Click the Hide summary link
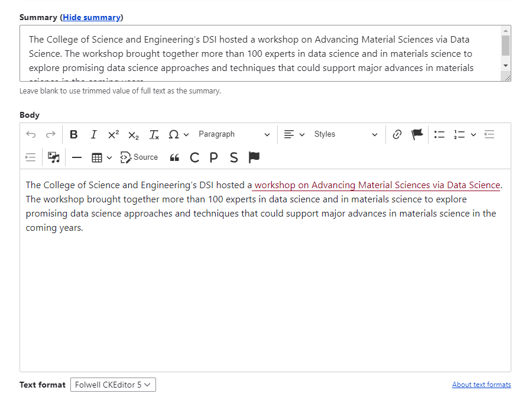The image size is (532, 400). coord(92,17)
